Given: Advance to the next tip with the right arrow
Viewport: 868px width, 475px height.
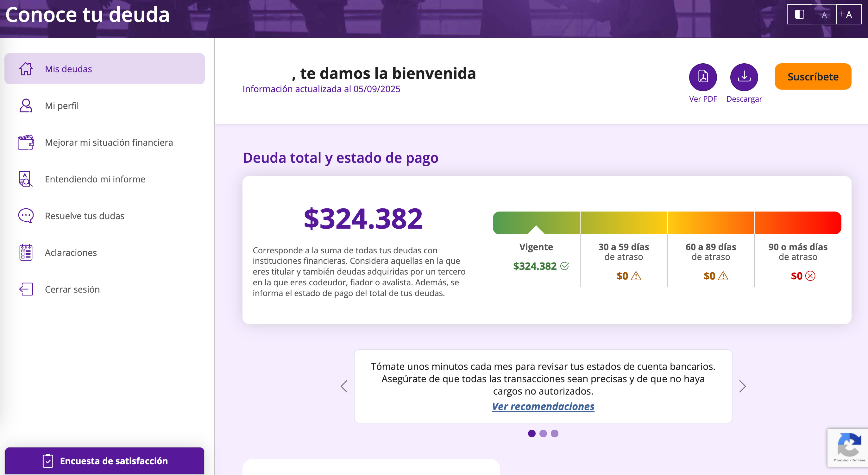Looking at the screenshot, I should (x=742, y=386).
